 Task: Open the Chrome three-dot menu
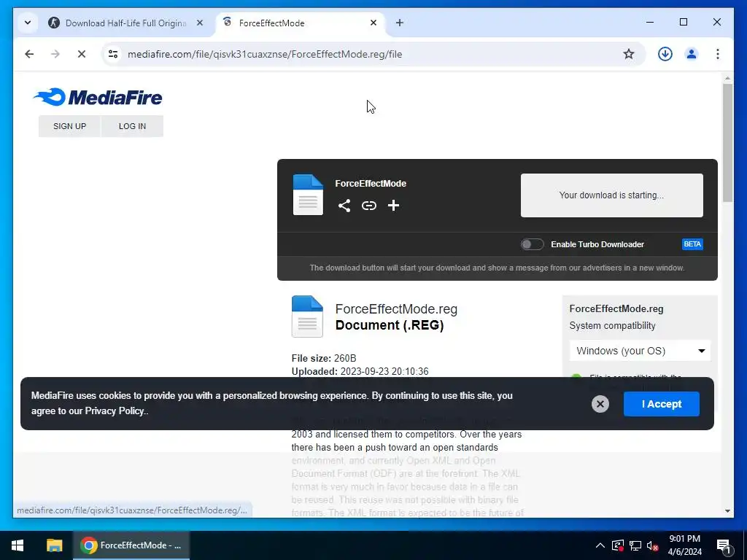click(x=718, y=54)
